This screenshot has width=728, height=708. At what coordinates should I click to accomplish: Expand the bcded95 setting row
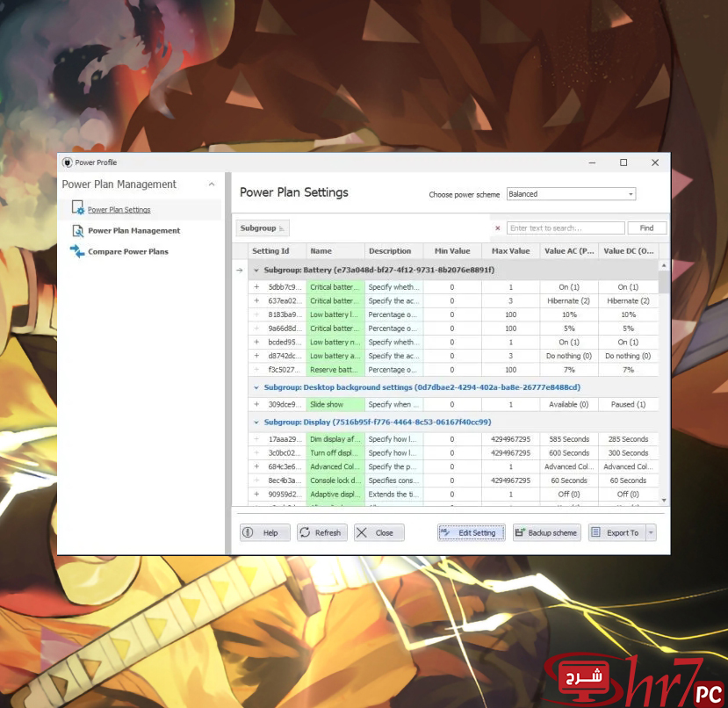click(256, 342)
